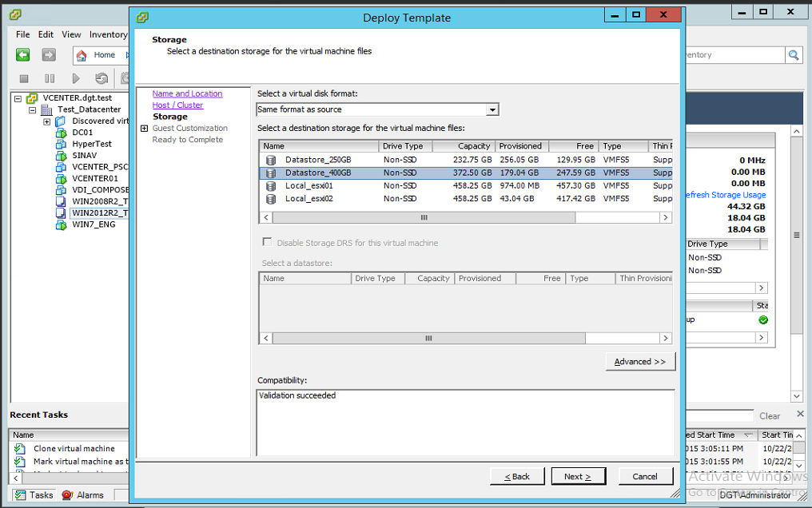Open the File menu

tap(23, 34)
